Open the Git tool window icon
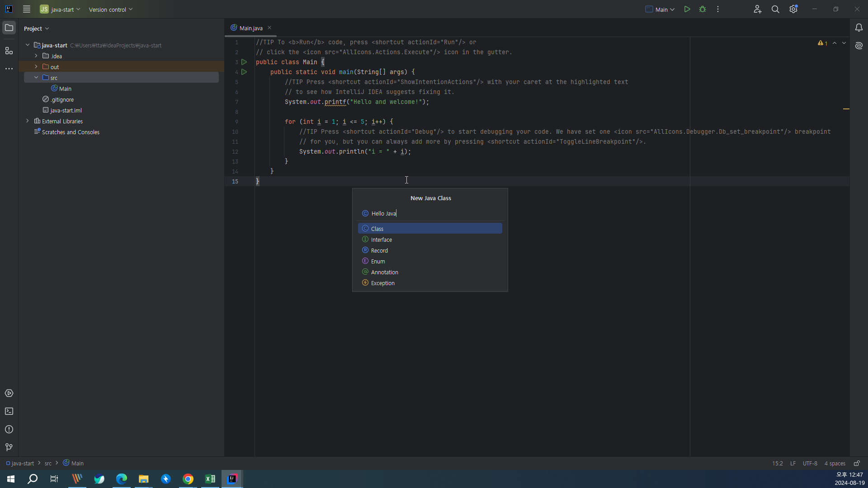Viewport: 868px width, 488px height. point(9,447)
